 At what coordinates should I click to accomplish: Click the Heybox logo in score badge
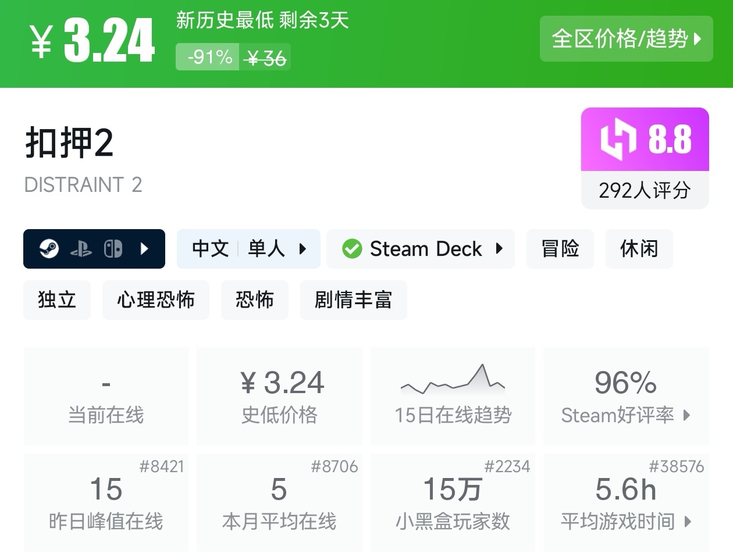(x=618, y=140)
